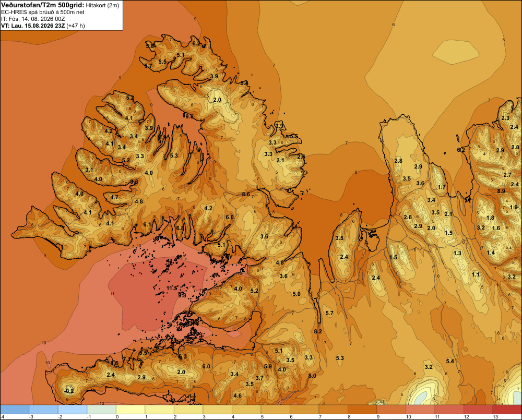This screenshot has width=522, height=420.
Task: Pick the legend swatch between 8 and 9
Action: [x=362, y=410]
